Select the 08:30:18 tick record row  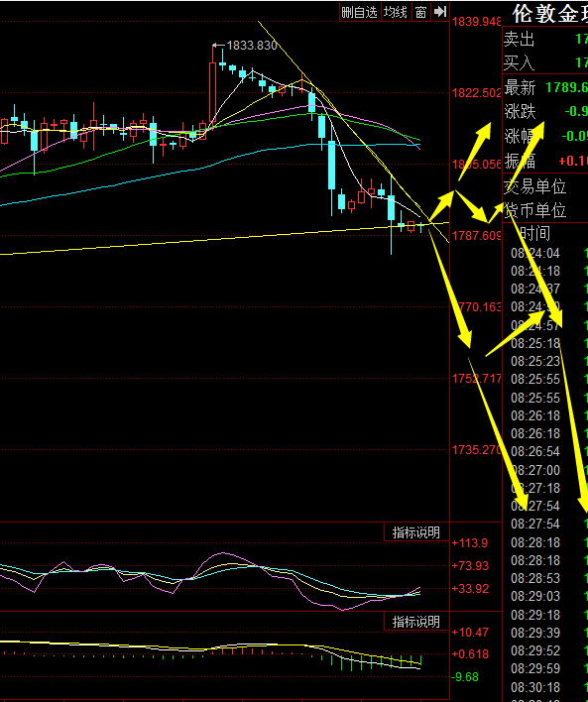[x=549, y=687]
